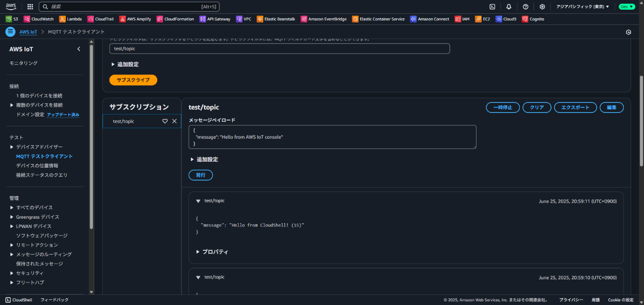The height and width of the screenshot is (305, 644).
Task: Toggle the hamburger navigation menu
Action: pyautogui.click(x=10, y=32)
